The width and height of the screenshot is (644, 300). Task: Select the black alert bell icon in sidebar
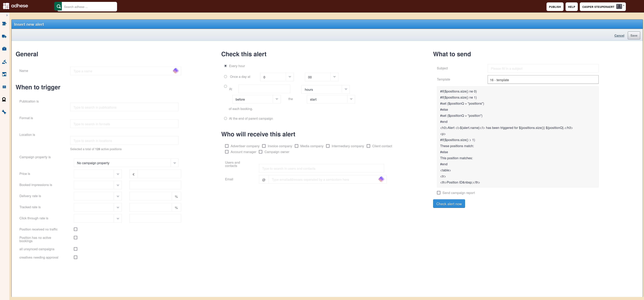tap(4, 99)
